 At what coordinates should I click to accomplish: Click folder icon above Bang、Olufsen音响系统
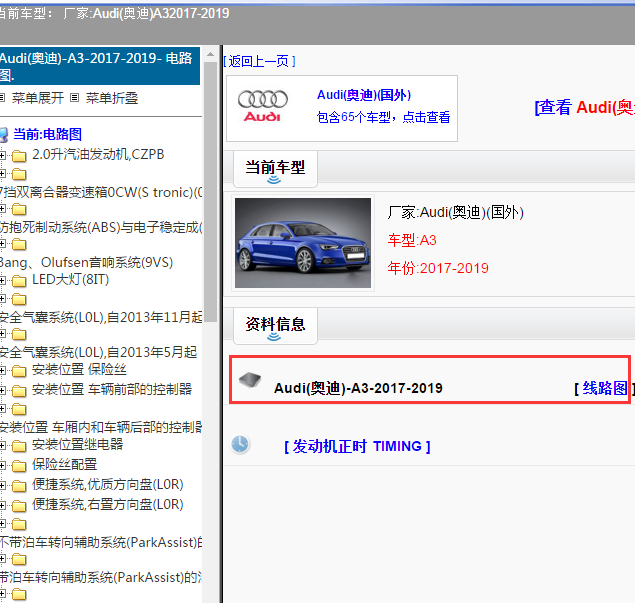[x=19, y=245]
